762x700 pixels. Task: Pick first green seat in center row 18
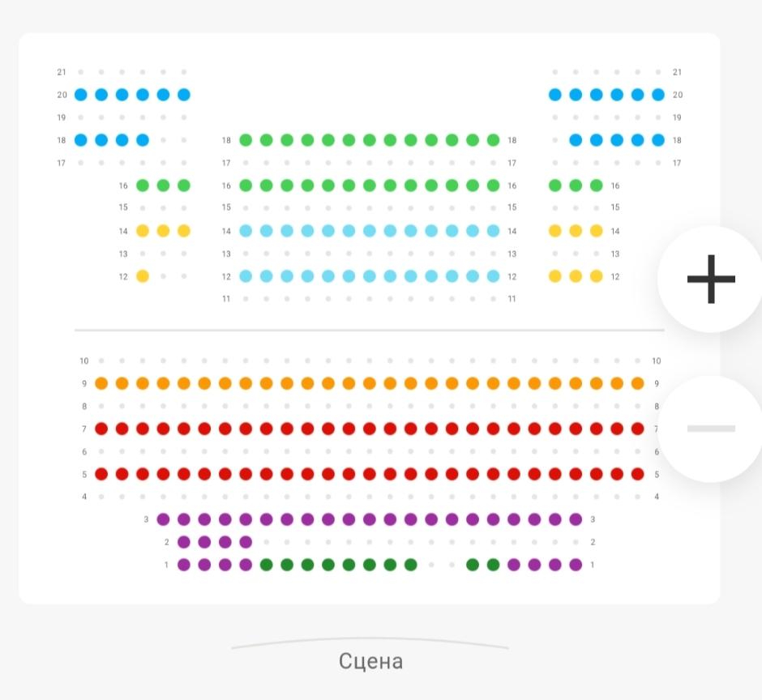pos(246,140)
